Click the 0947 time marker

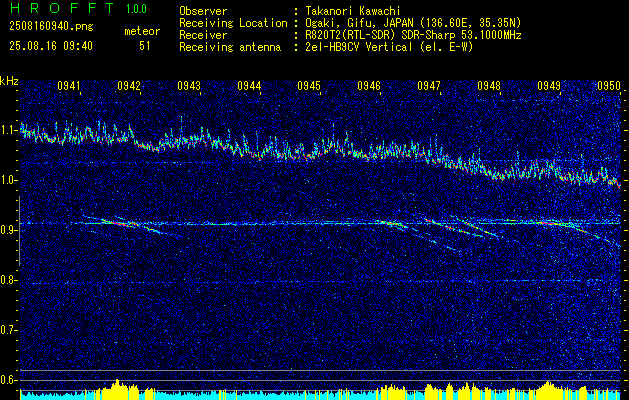pyautogui.click(x=429, y=85)
